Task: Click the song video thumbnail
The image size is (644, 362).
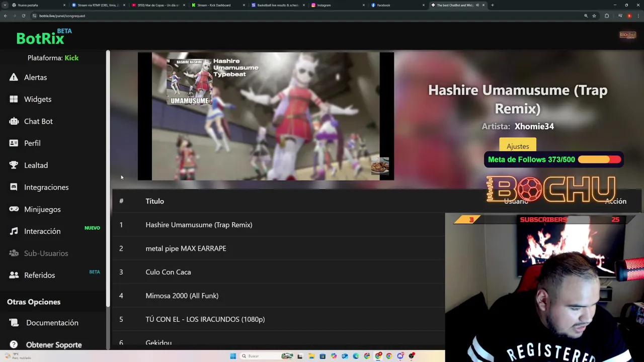Action: click(x=266, y=116)
